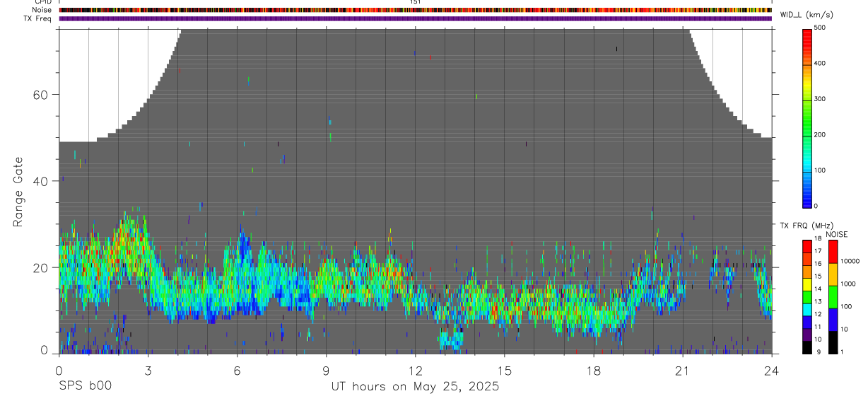Image resolution: width=868 pixels, height=401 pixels.
Task: Click the '300' label on WID colorbar
Action: pyautogui.click(x=820, y=99)
